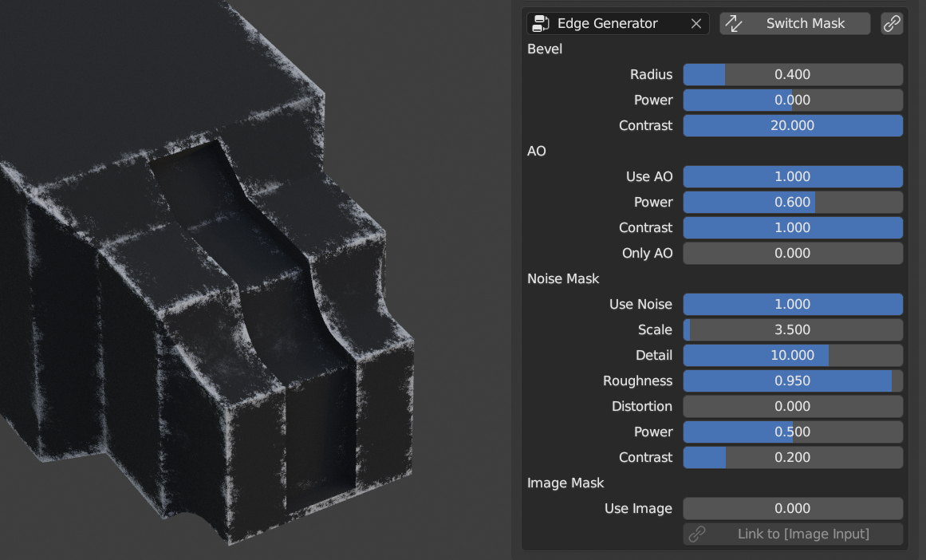Adjust the Noise Detail slider at 10.000
Screen dimensions: 926x560
[x=793, y=355]
